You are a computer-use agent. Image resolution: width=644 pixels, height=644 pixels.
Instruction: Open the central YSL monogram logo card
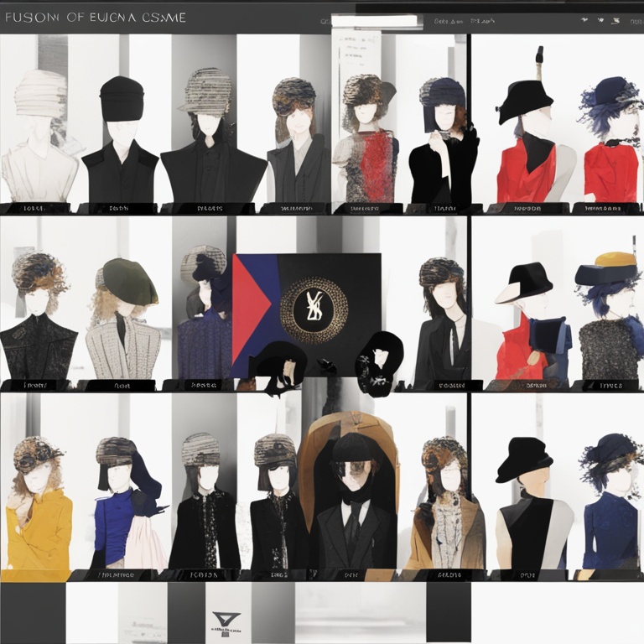click(x=307, y=315)
